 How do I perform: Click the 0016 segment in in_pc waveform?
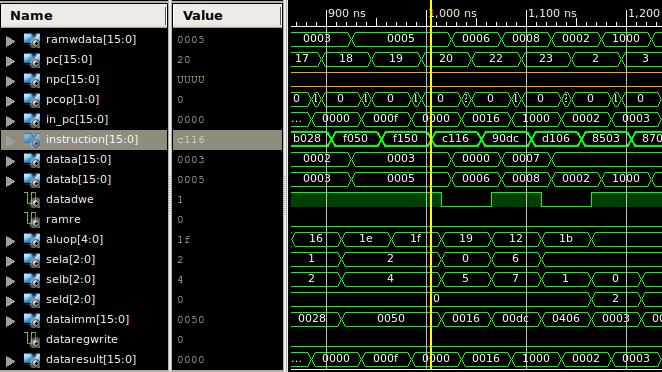[x=486, y=119]
